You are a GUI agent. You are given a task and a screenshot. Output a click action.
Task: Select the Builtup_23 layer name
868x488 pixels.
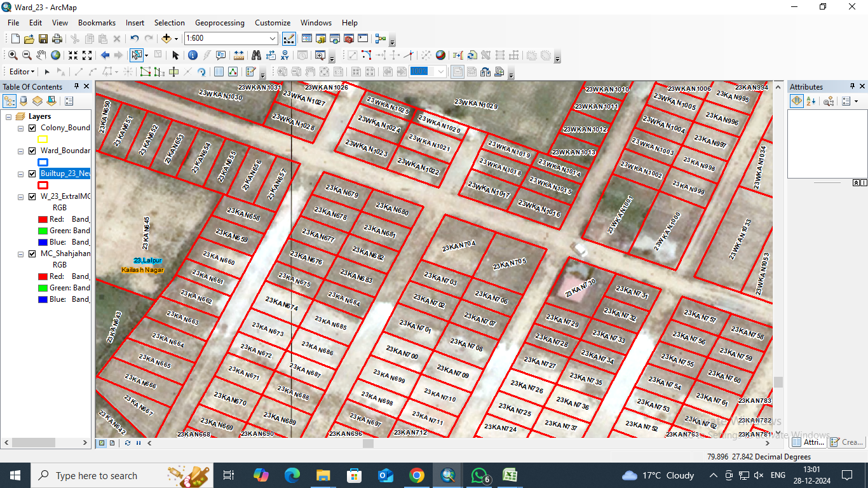[65, 173]
